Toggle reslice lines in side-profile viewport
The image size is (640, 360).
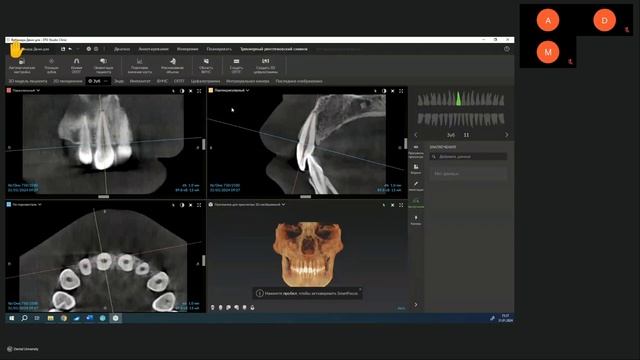[392, 91]
